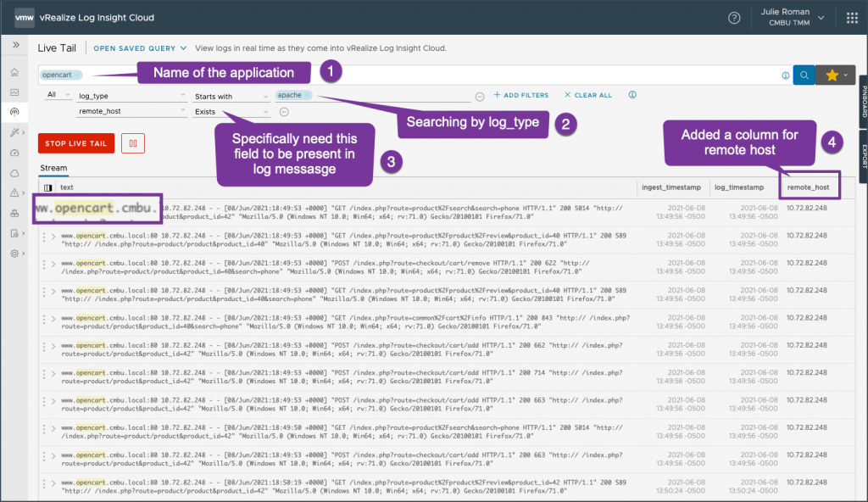Click Add Filters
868x502 pixels.
[x=521, y=95]
